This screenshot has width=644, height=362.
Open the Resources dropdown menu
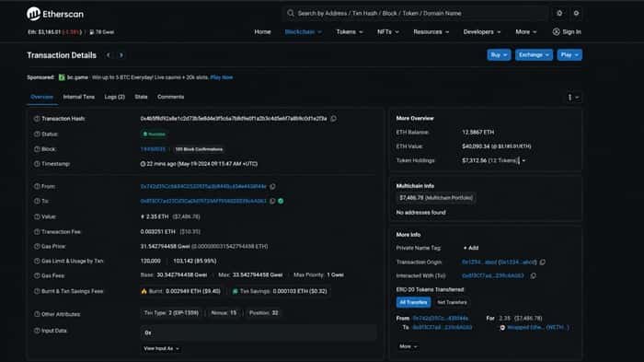coord(431,31)
